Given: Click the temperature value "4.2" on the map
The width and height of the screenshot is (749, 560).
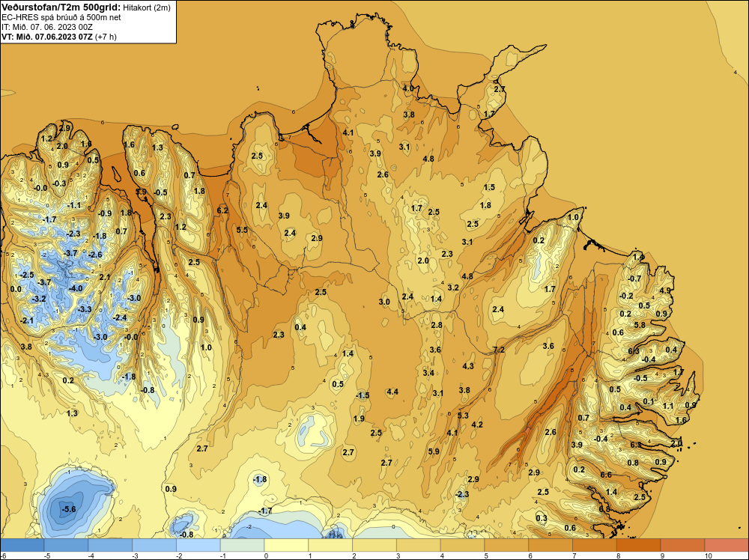Looking at the screenshot, I should (476, 424).
